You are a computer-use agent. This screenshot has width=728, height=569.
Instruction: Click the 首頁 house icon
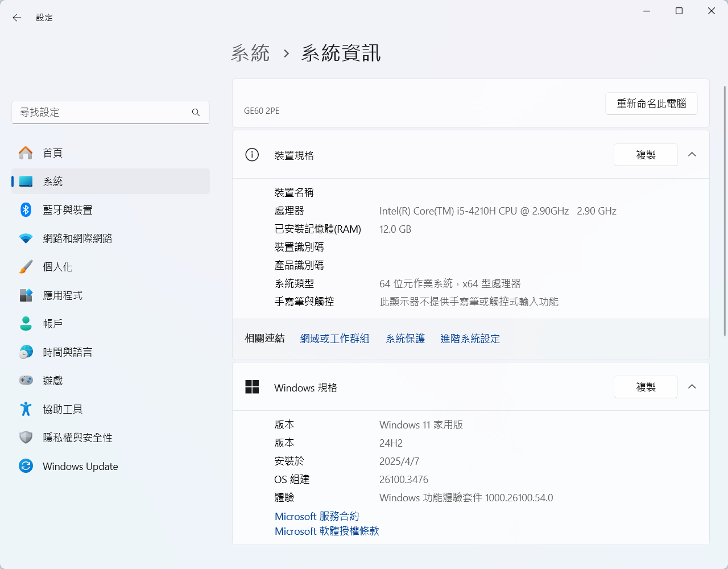[26, 152]
